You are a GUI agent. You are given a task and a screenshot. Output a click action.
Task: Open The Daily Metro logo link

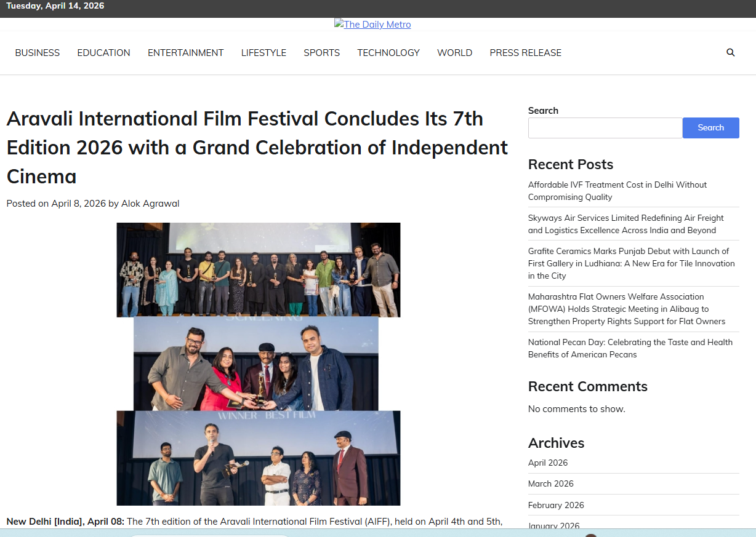(x=372, y=25)
